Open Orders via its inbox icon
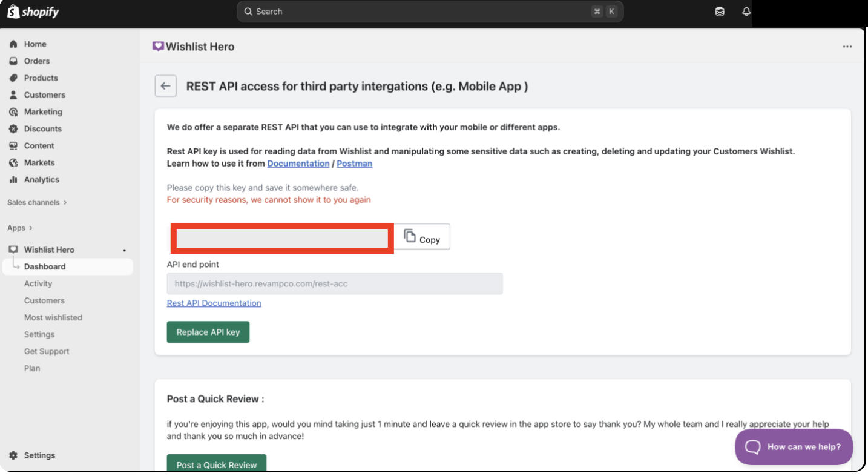 [13, 61]
